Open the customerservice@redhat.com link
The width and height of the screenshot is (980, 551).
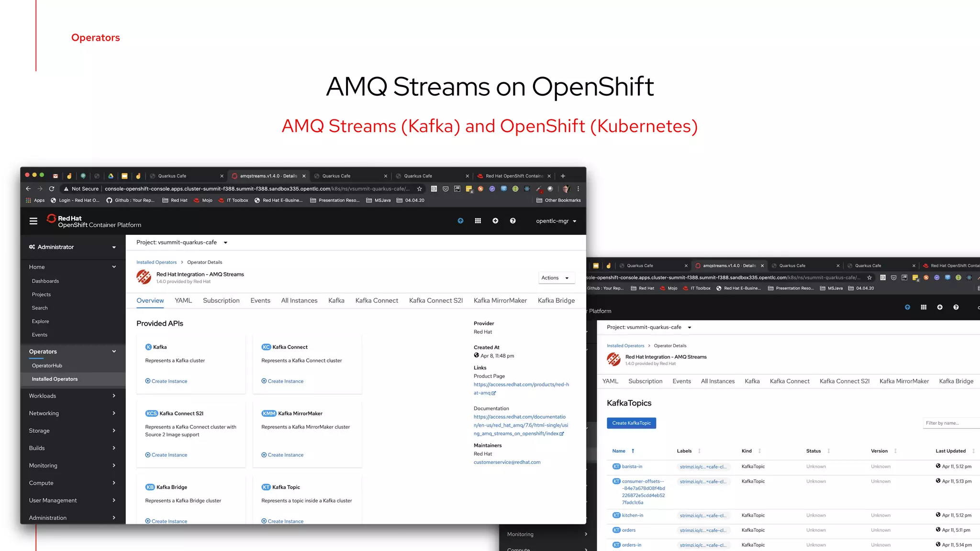[507, 462]
